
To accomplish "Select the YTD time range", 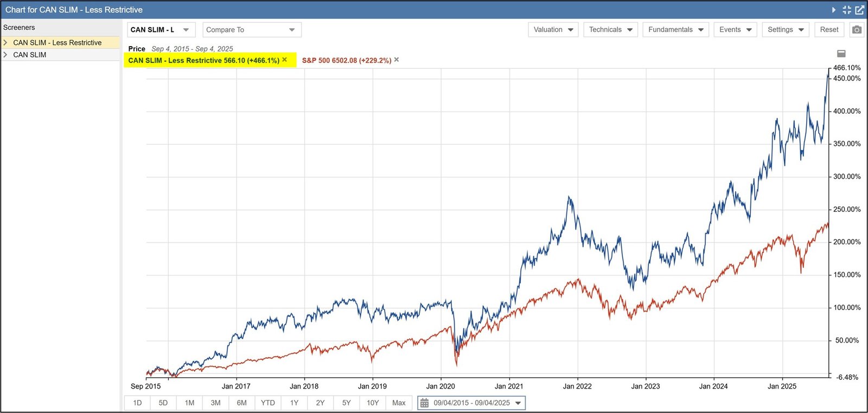I will (268, 403).
